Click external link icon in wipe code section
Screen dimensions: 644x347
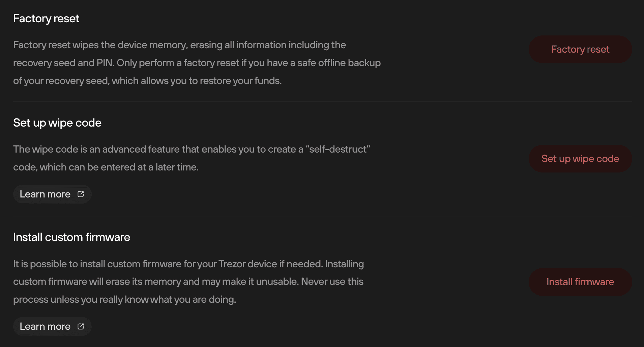point(81,194)
